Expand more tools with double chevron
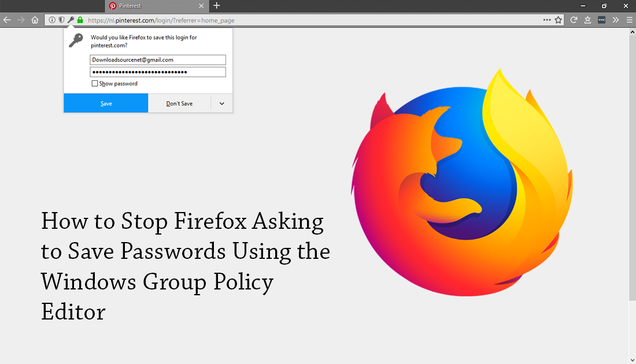 [x=616, y=20]
